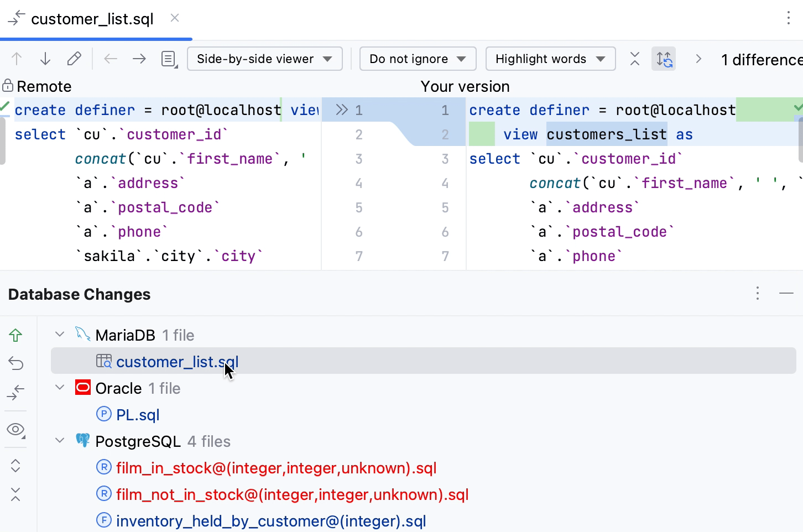The image size is (803, 532).
Task: Collapse the PostgreSQL tree node
Action: (x=59, y=441)
